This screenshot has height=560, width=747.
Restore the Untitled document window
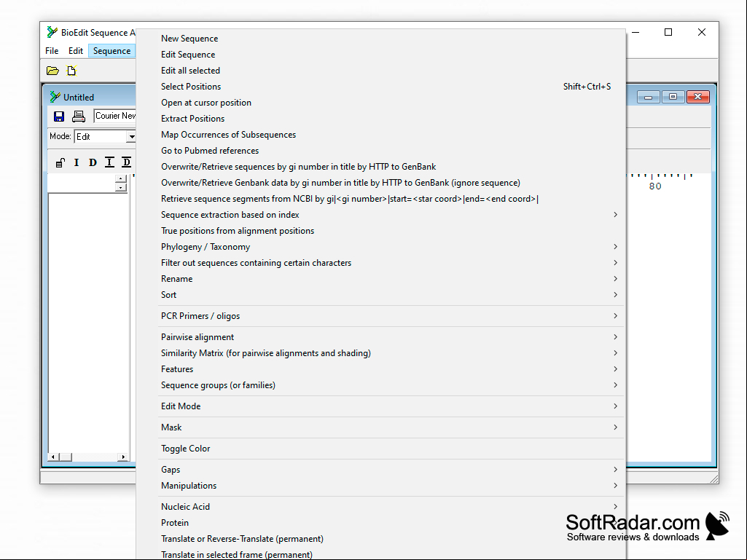point(673,97)
